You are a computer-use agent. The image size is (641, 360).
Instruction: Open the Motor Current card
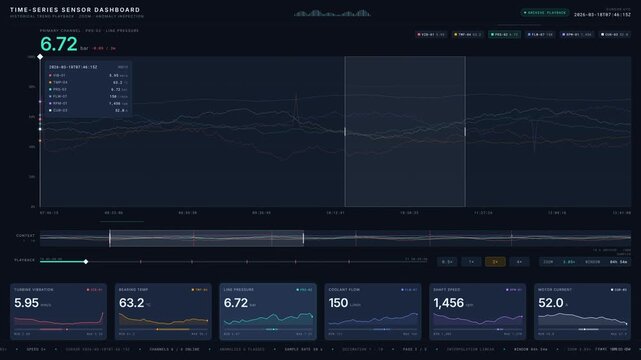pos(582,311)
